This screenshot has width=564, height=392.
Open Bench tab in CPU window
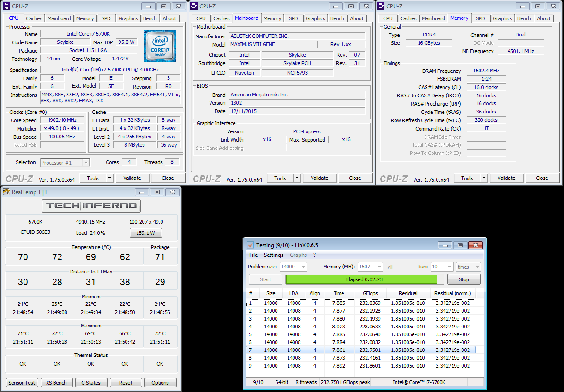click(150, 18)
